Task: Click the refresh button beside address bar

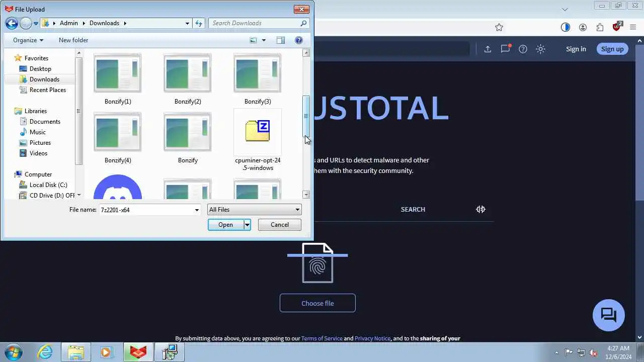Action: click(199, 23)
